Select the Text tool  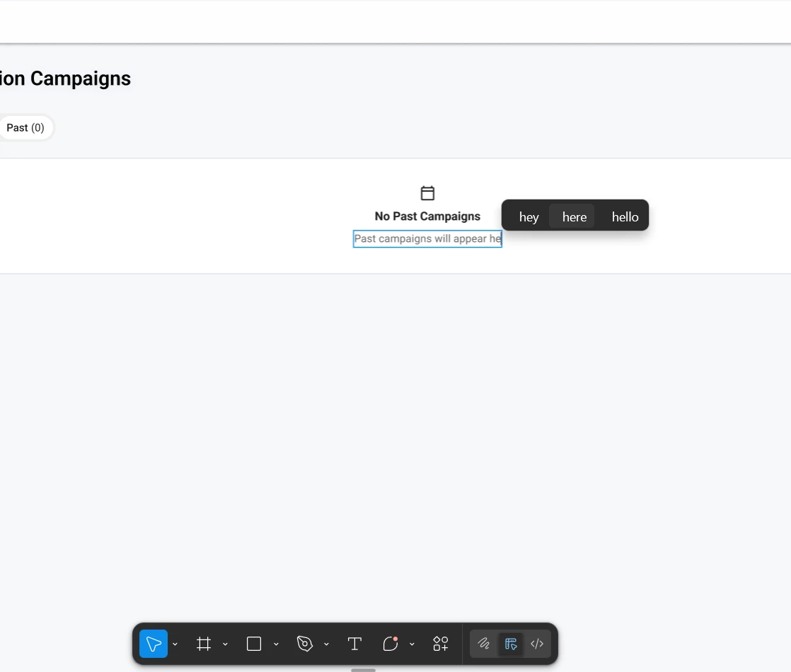[x=354, y=644]
